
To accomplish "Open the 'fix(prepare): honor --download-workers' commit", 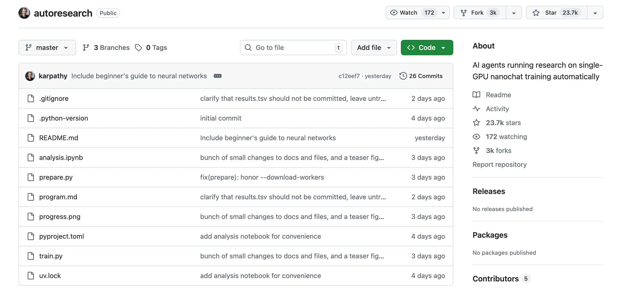I will 262,177.
